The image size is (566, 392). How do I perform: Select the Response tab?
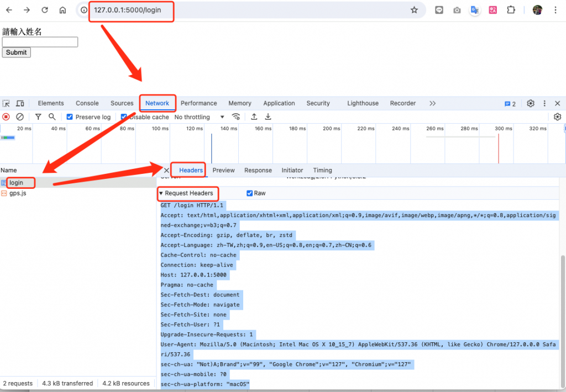[258, 171]
